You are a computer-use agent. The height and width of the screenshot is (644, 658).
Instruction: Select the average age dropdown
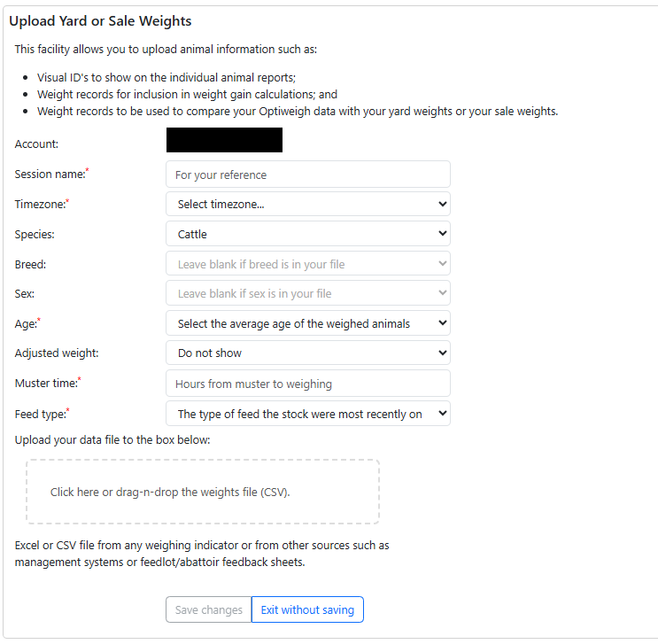(307, 323)
